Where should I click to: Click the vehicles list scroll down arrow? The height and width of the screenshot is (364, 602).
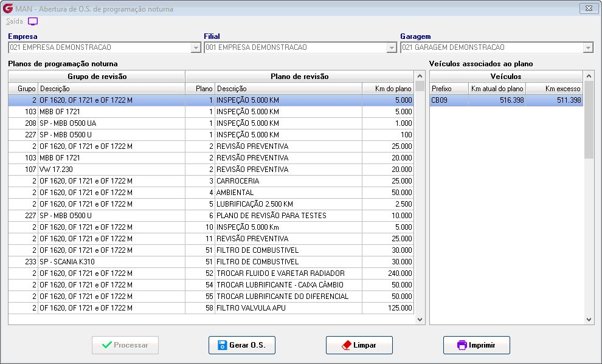tap(589, 319)
